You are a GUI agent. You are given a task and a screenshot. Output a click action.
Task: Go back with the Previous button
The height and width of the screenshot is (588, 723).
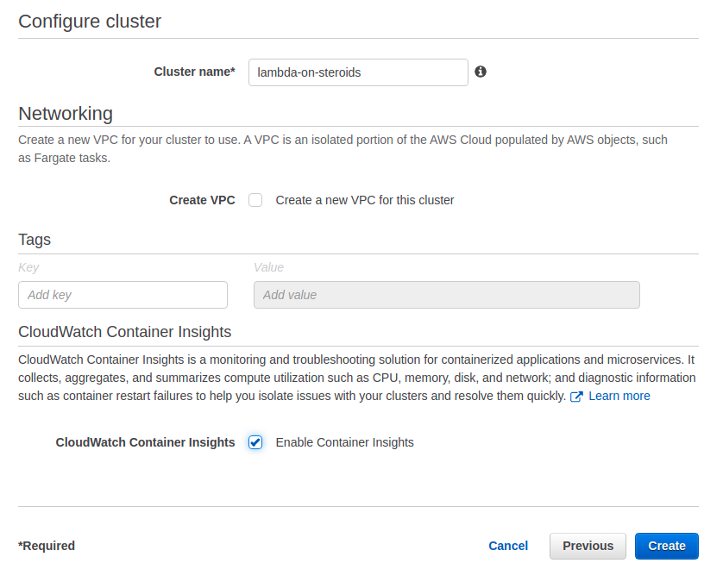pyautogui.click(x=588, y=546)
